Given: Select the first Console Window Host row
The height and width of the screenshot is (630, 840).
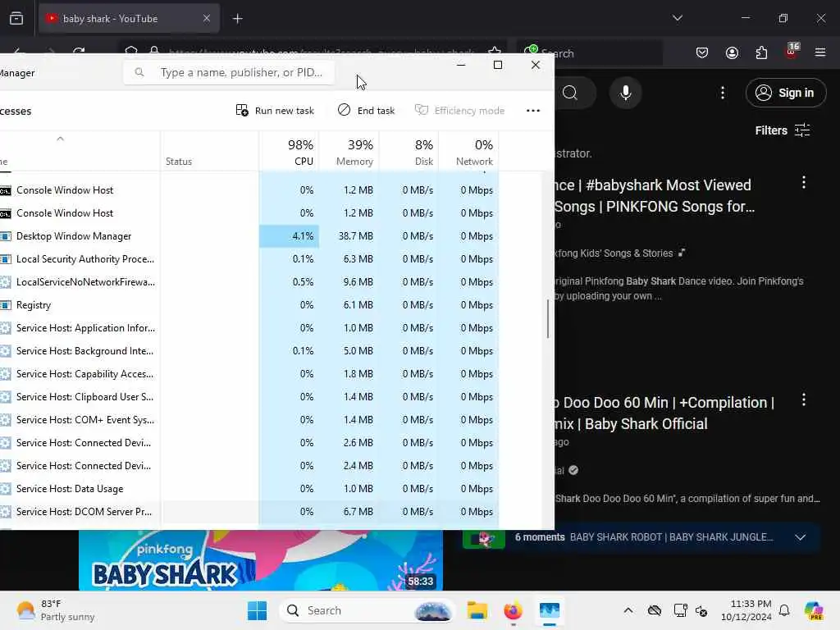Looking at the screenshot, I should pos(249,190).
